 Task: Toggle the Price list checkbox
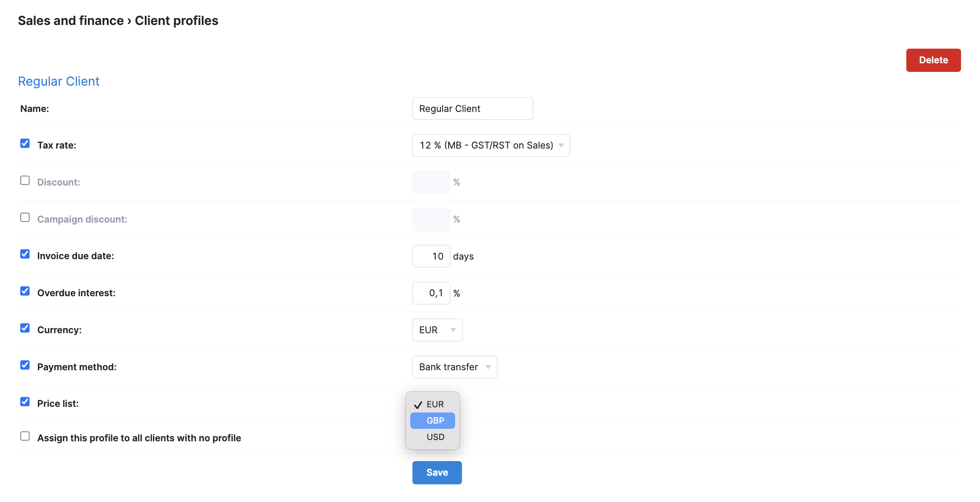coord(25,402)
